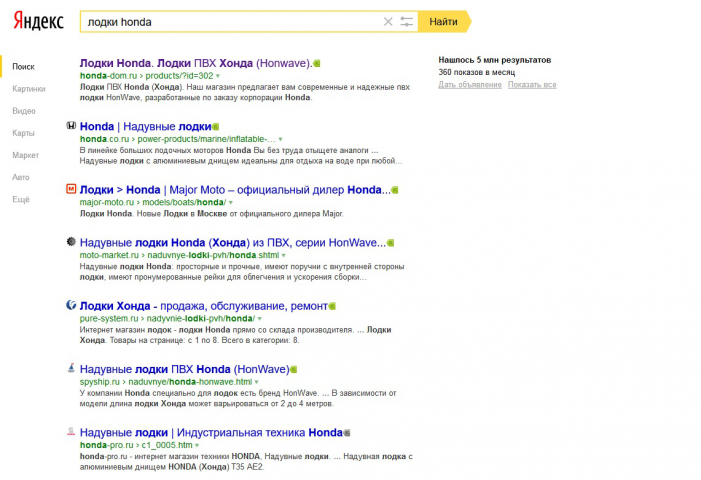The image size is (701, 480).
Task: Expand dropdown arrow next to honda-dom.ru URL
Action: pos(218,76)
